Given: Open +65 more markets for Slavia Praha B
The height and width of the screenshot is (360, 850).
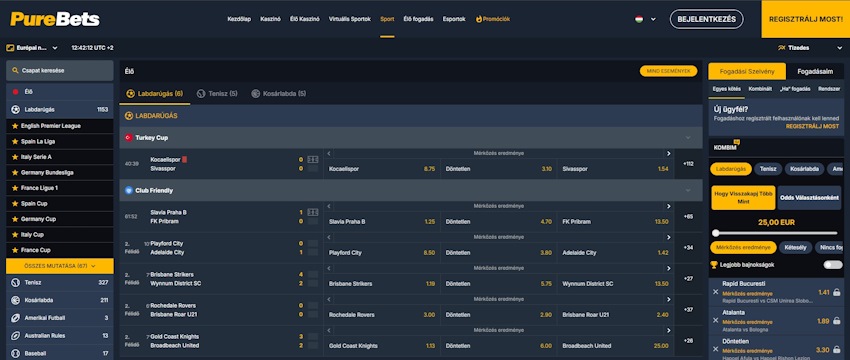Looking at the screenshot, I should point(688,217).
